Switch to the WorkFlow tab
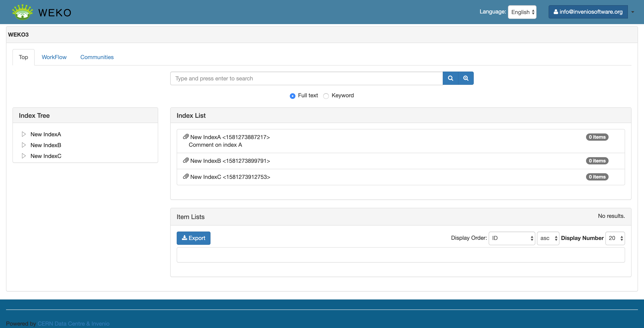Viewport: 644px width, 328px height. (x=54, y=57)
